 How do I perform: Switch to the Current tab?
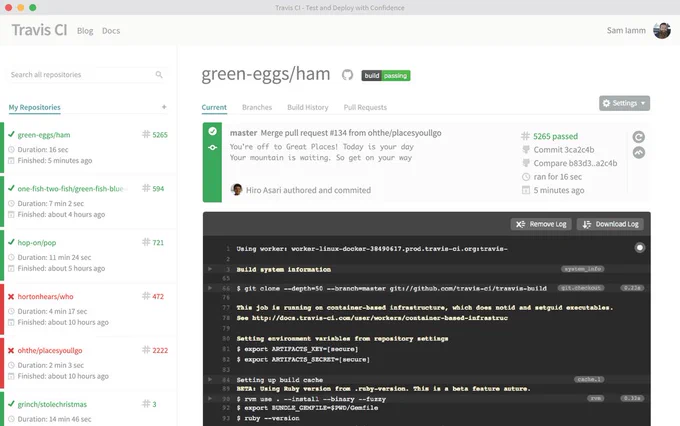214,107
